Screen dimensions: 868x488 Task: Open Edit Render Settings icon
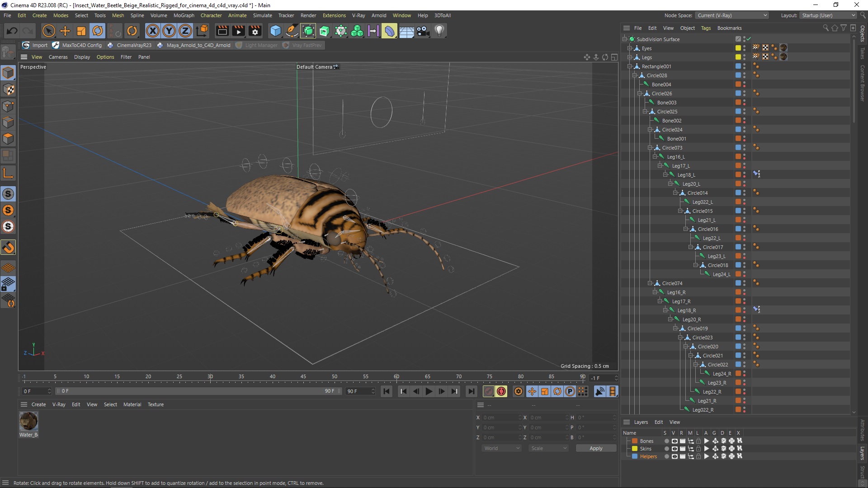255,31
